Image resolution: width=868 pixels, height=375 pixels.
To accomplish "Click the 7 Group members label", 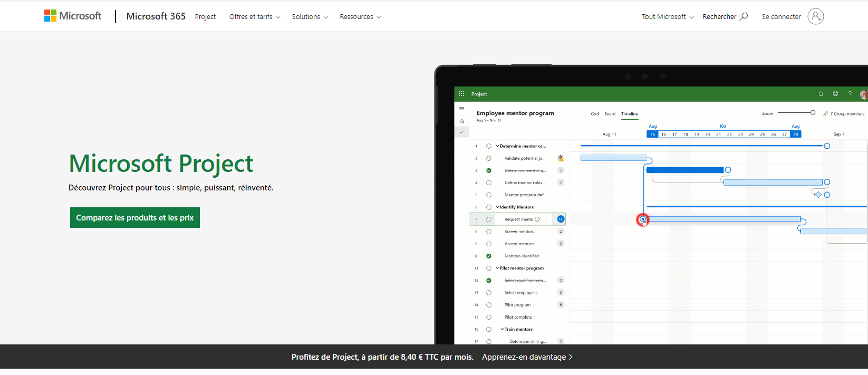I will tap(847, 114).
